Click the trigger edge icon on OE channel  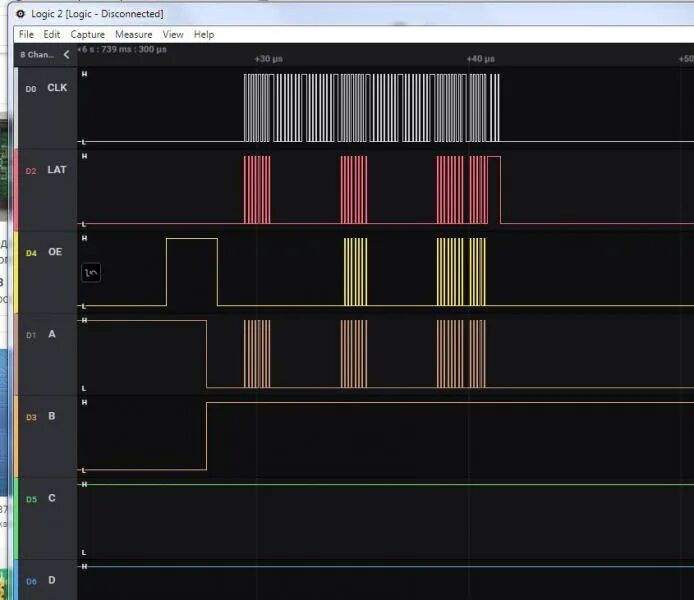[91, 273]
